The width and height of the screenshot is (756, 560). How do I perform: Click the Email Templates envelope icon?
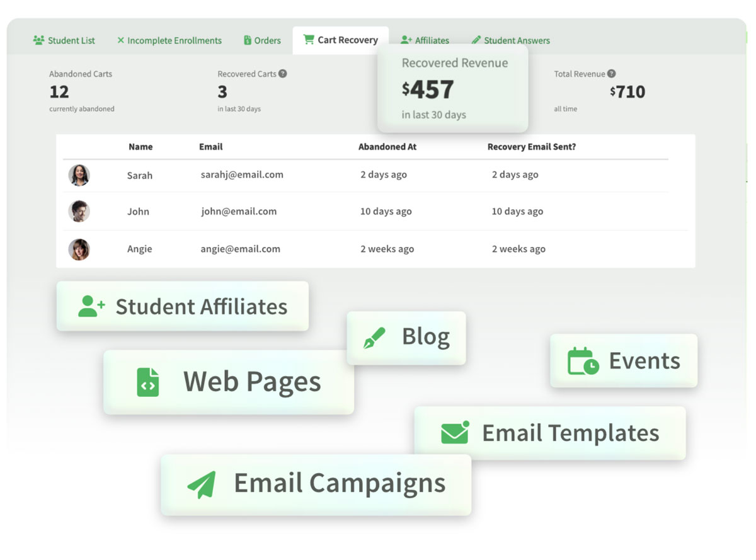(x=455, y=433)
